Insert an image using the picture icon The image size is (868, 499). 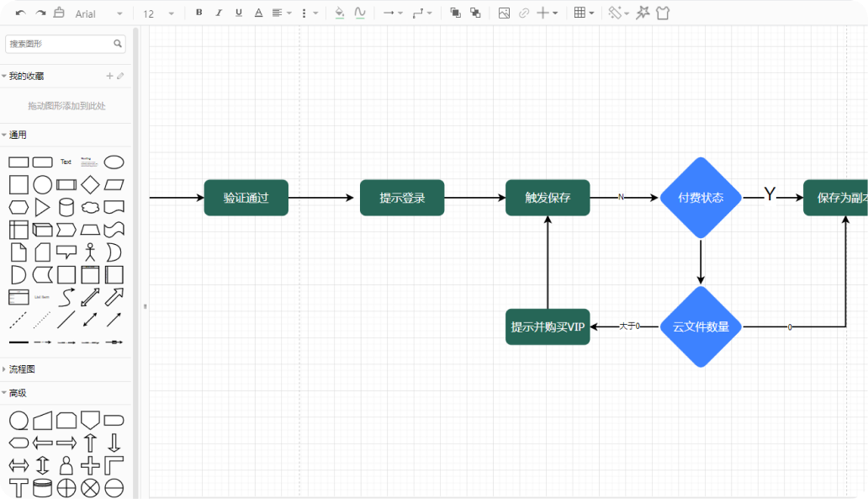504,13
